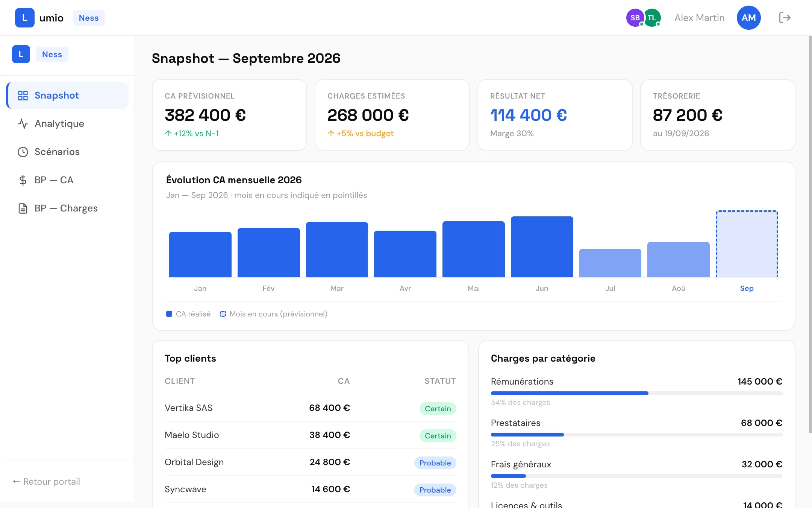
Task: Click the dashed September forecast bar
Action: click(x=747, y=244)
